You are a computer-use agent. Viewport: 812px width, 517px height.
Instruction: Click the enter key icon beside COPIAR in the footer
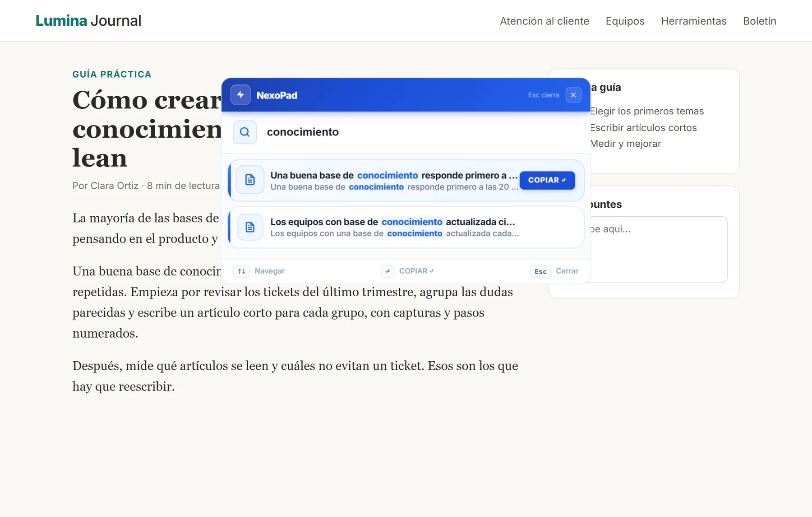point(388,271)
